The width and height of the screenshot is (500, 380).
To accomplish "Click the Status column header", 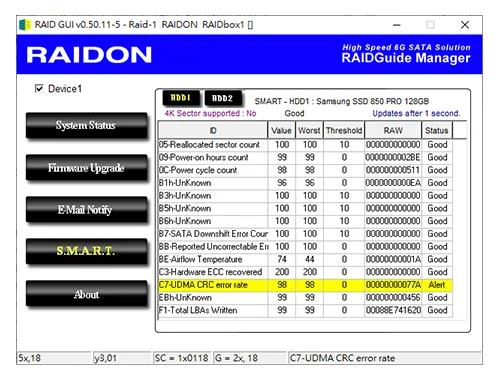I will (437, 130).
